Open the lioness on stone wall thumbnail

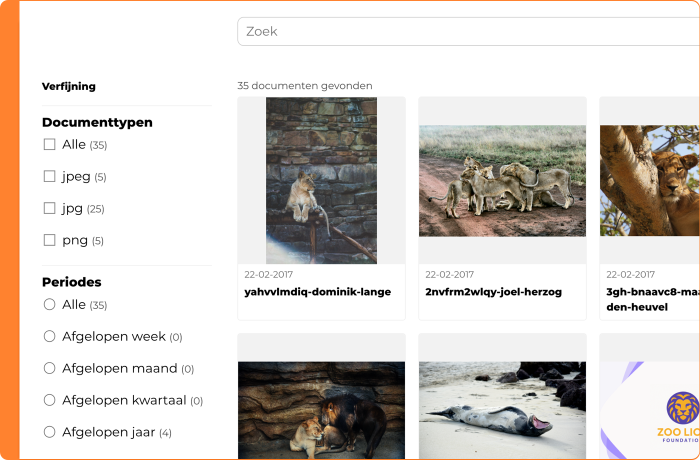click(321, 180)
